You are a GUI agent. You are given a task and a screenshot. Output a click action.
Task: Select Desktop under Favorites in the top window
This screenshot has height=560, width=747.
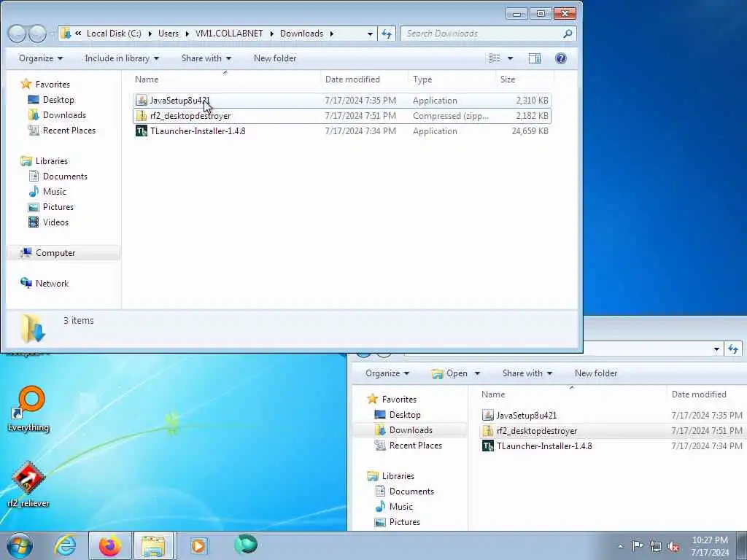click(58, 100)
